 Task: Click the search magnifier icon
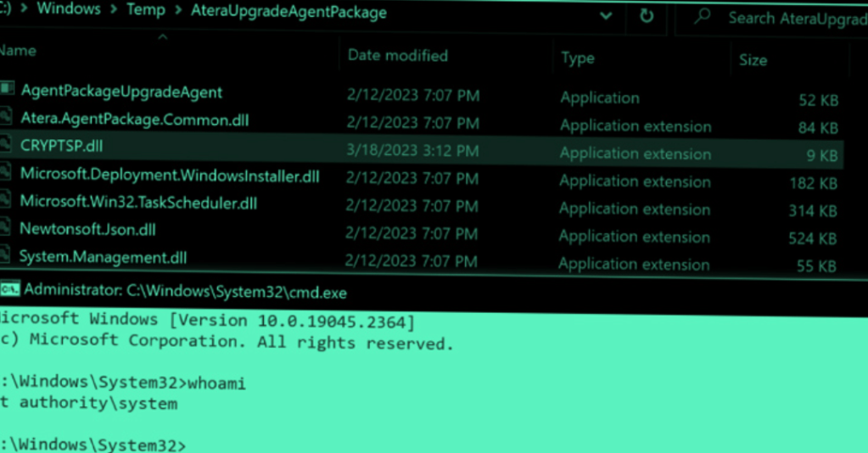click(702, 16)
